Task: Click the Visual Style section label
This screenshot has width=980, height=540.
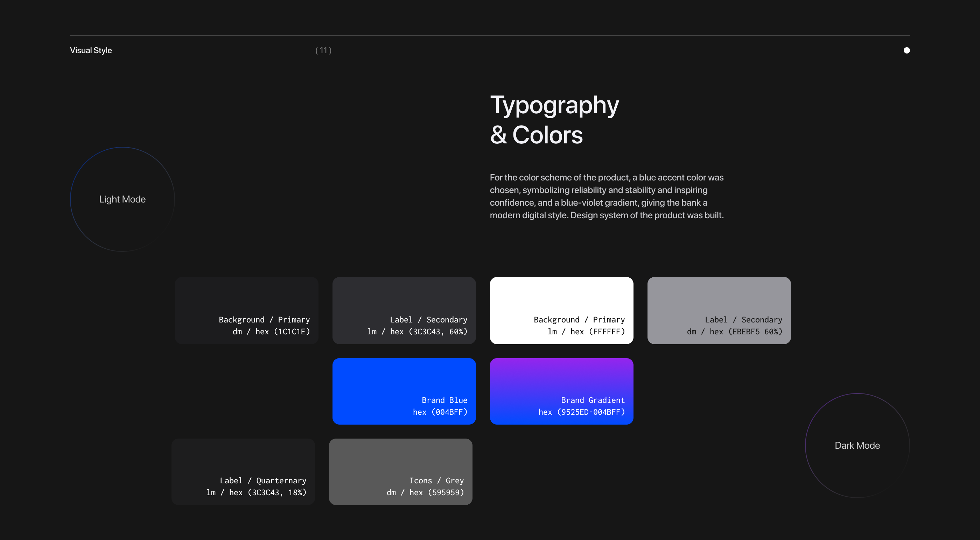Action: [x=91, y=51]
